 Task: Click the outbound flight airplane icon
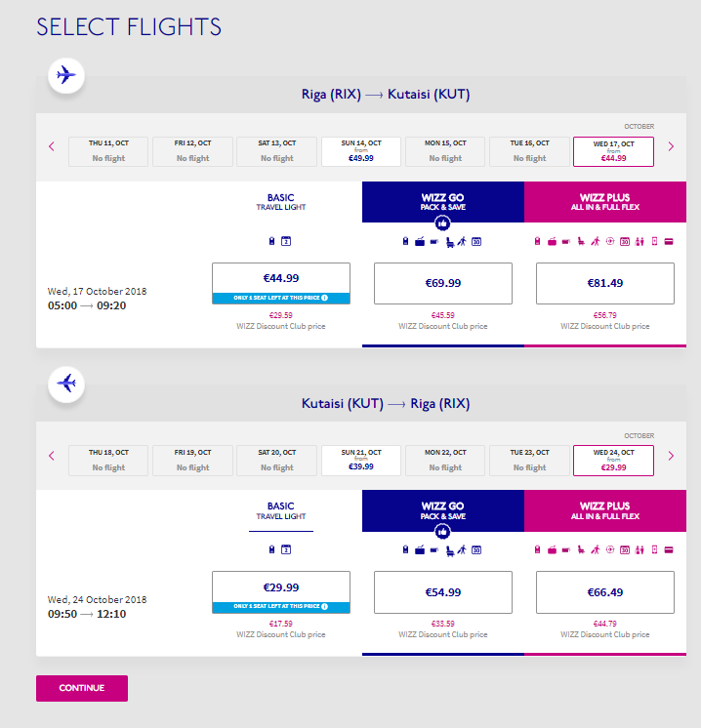[x=66, y=75]
